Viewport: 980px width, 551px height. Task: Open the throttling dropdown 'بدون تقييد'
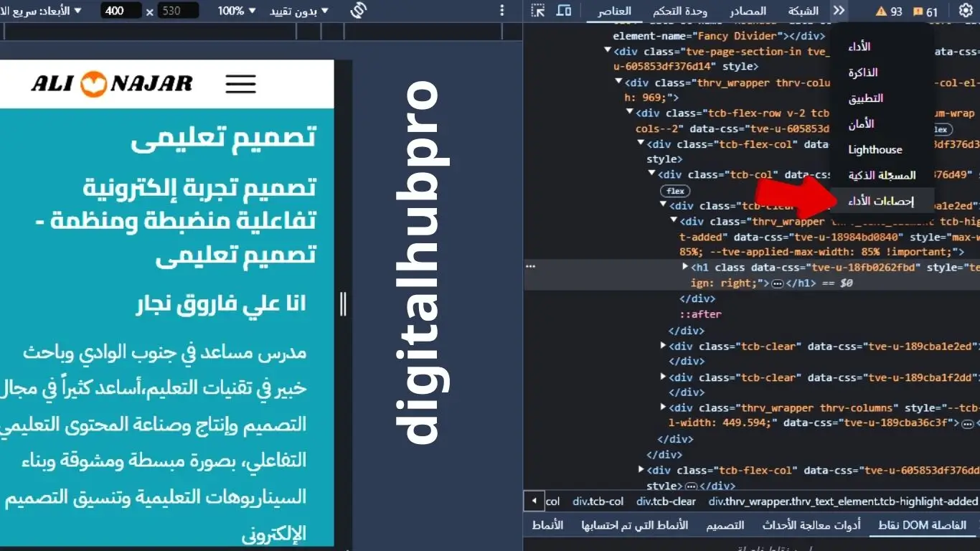[x=299, y=11]
